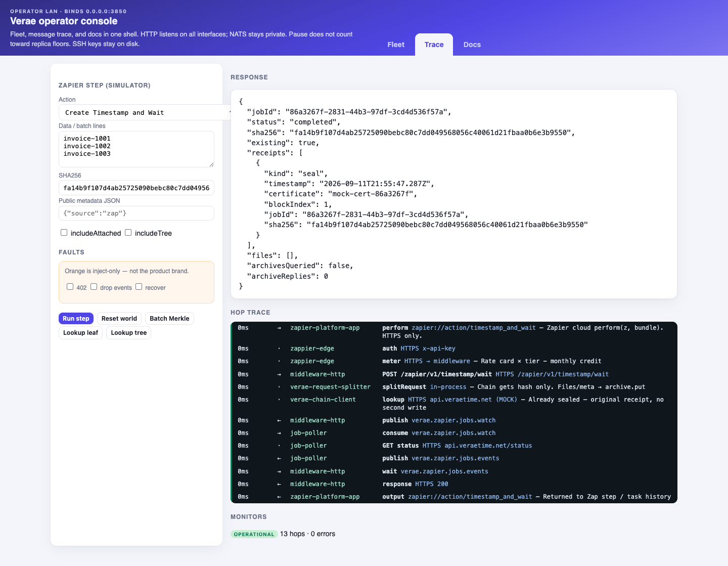Click the output Returned to Zap step hop

(454, 497)
